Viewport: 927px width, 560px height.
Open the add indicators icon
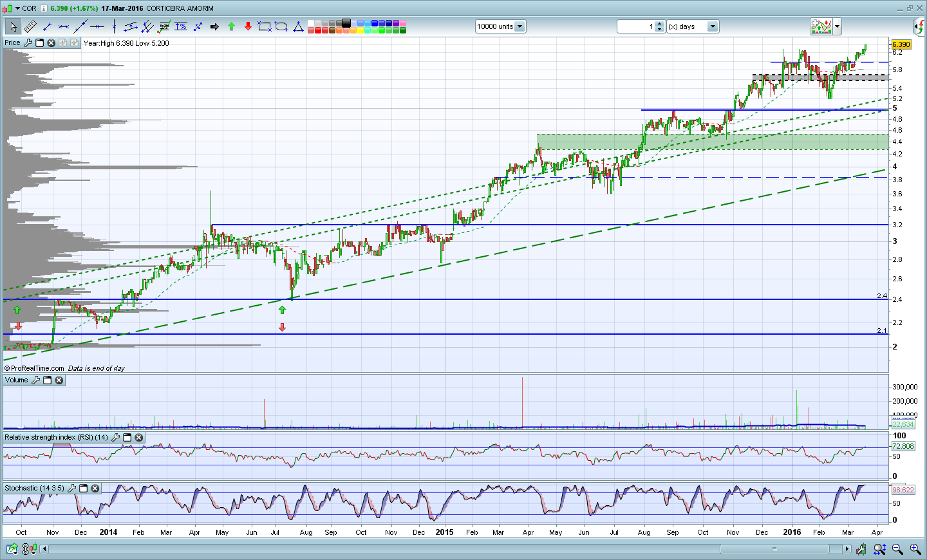point(821,26)
